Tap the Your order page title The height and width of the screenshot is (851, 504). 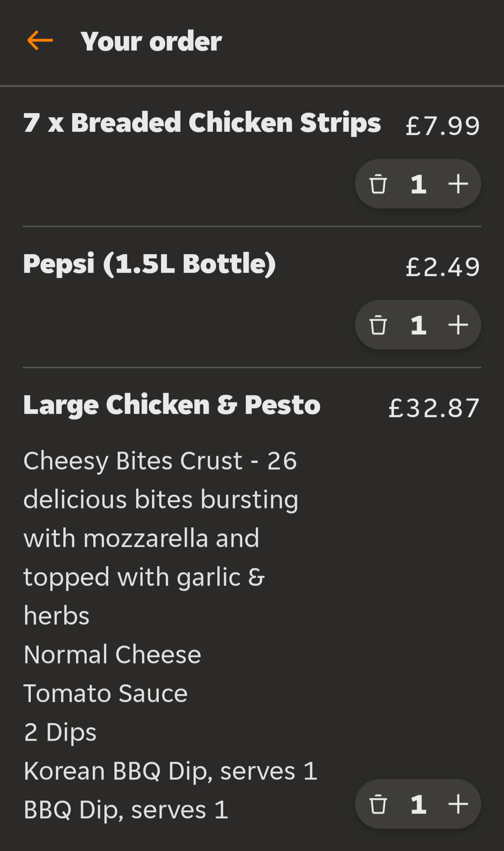[x=151, y=42]
